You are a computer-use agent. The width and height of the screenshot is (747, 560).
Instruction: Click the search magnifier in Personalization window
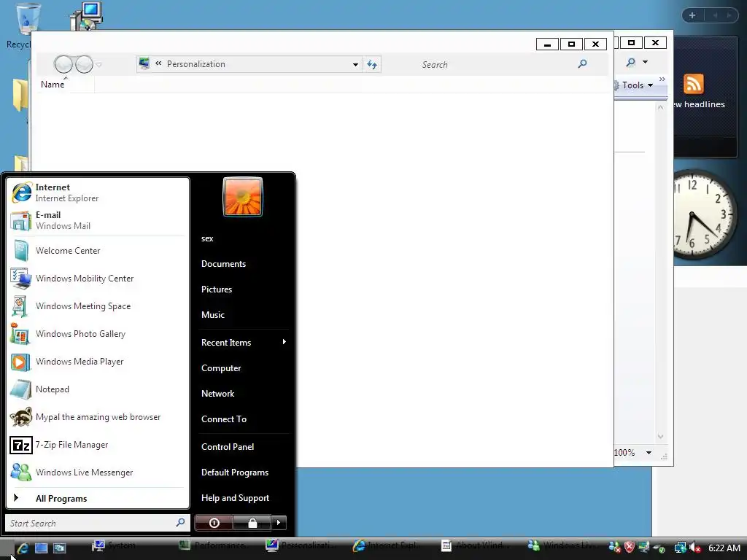point(582,63)
